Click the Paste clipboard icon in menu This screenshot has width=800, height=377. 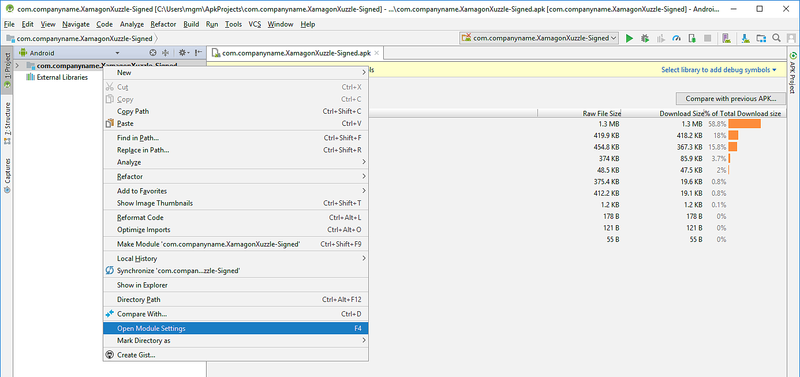tap(109, 123)
